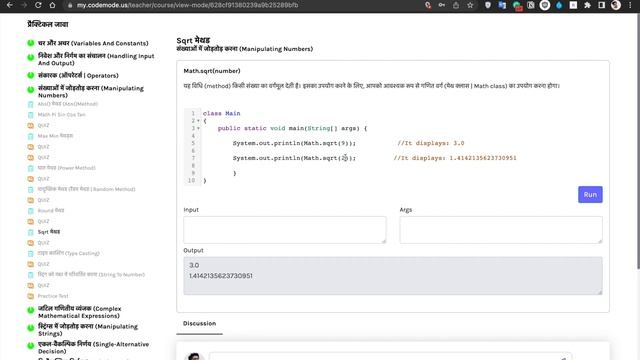Fold code at line 3 arrow

point(198,128)
